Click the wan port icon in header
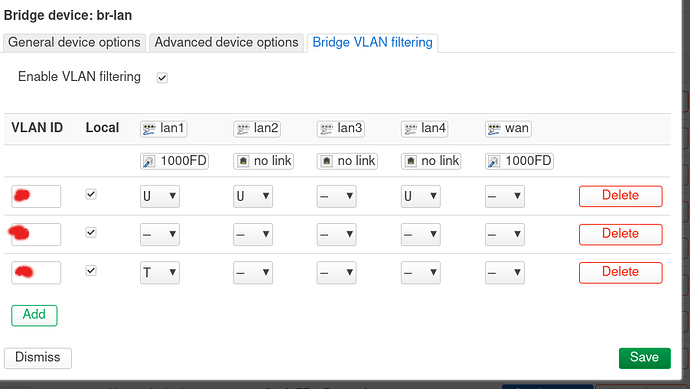This screenshot has height=389, width=690. (494, 129)
